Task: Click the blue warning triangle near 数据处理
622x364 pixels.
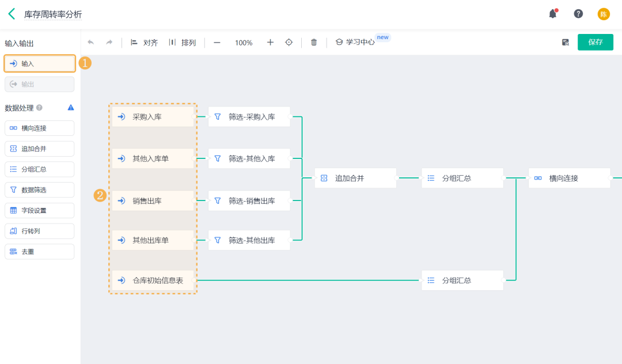Action: (71, 108)
